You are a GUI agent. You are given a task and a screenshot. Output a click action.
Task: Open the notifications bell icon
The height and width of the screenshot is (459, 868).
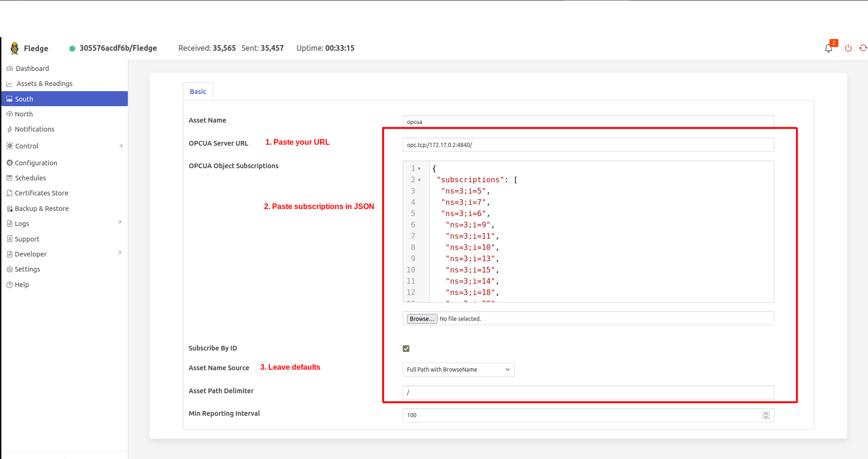point(828,48)
